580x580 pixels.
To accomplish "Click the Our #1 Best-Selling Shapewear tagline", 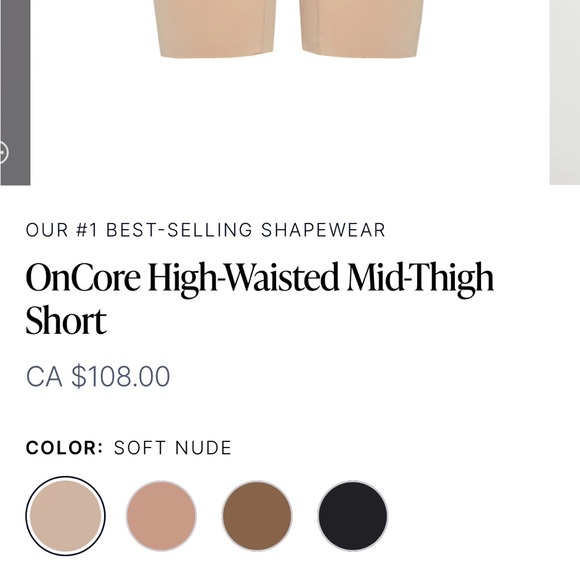I will click(x=206, y=230).
